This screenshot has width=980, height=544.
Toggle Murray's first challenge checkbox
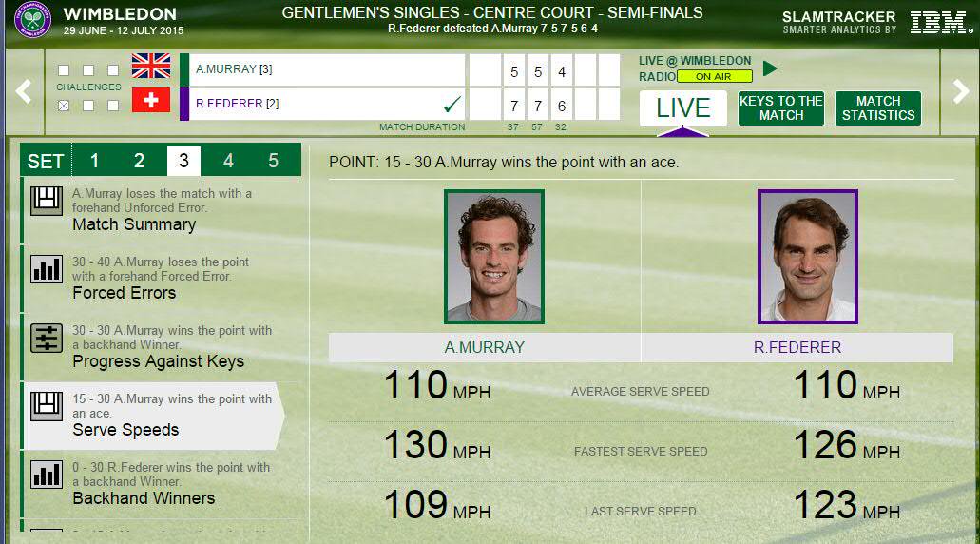pos(64,70)
